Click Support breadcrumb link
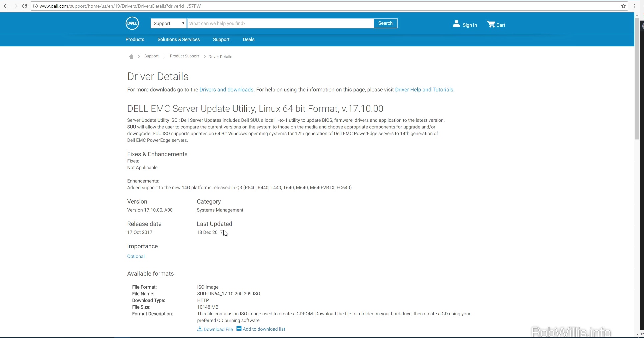 click(x=151, y=56)
